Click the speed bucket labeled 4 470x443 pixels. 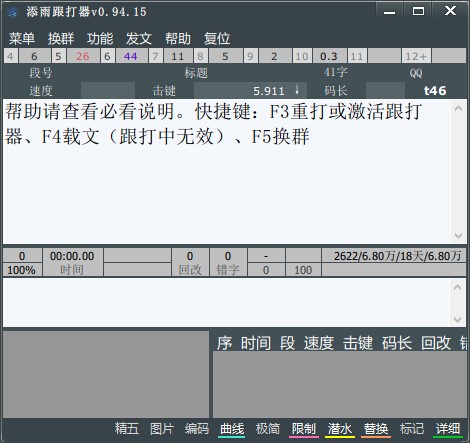point(10,56)
